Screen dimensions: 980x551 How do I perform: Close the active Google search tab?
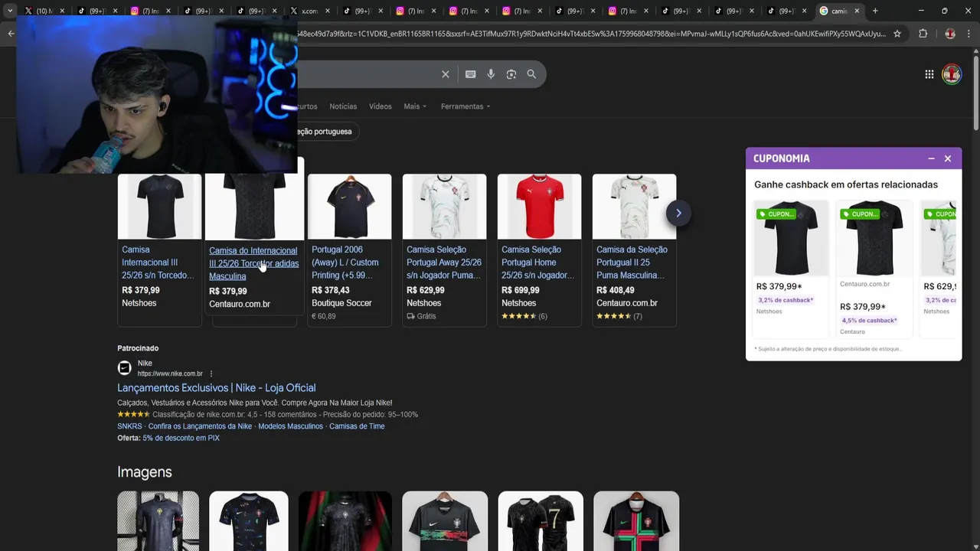(857, 11)
